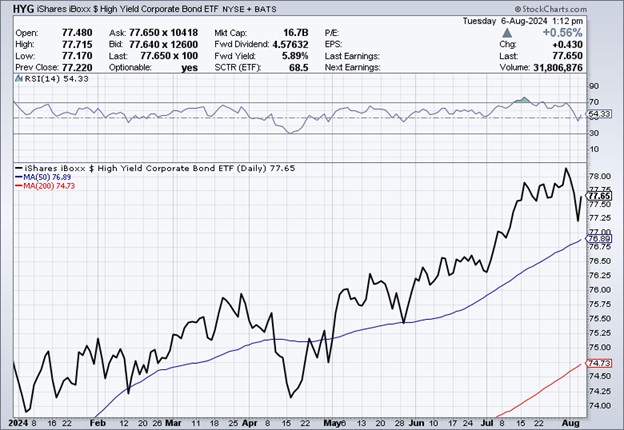Click the red 74.73 axis tag
Screen dimensions: 624x430
[x=598, y=363]
